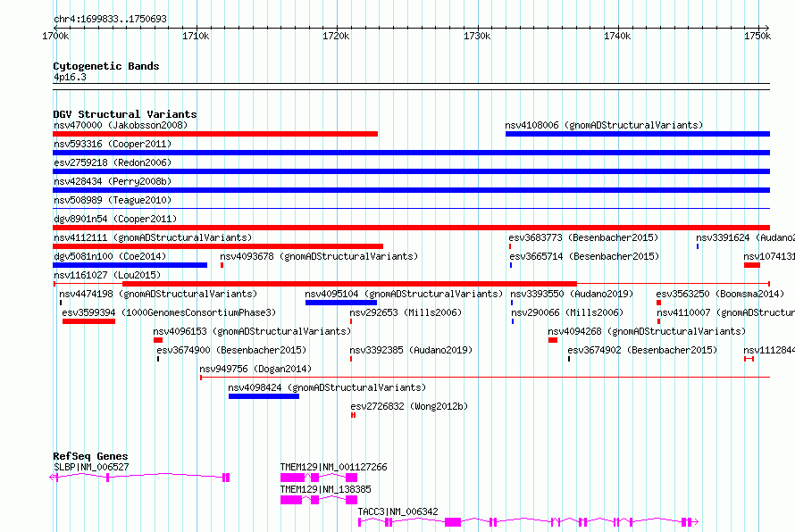Open nsv4096153 gnomAD variant label

coord(252,331)
